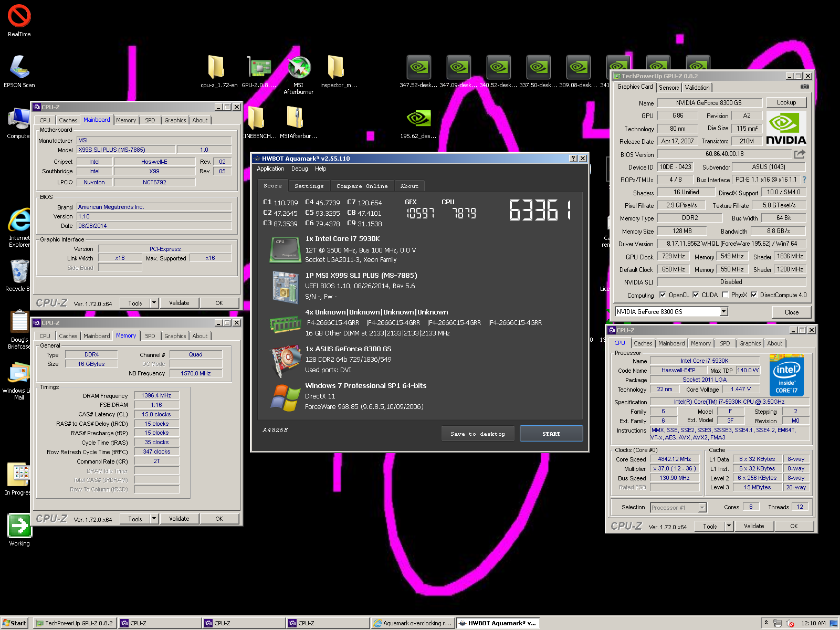This screenshot has height=630, width=840.
Task: Click Validate in the processor CPU-Z window
Action: click(754, 526)
